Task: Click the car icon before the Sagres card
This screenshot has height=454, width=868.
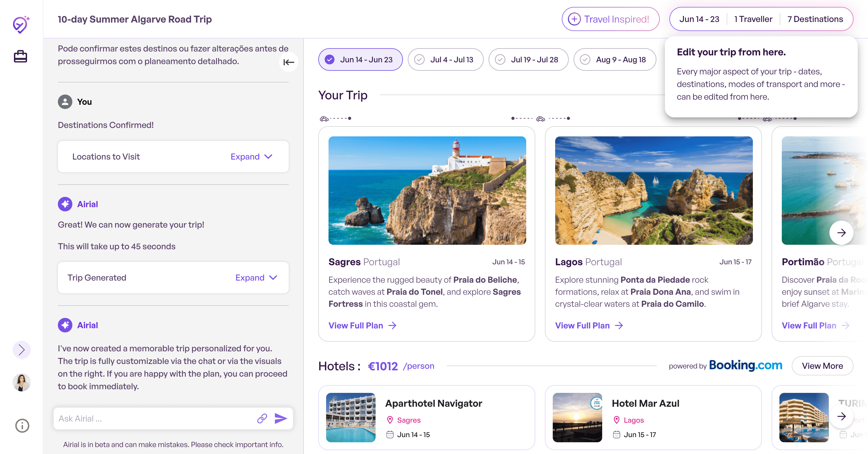Action: (324, 118)
